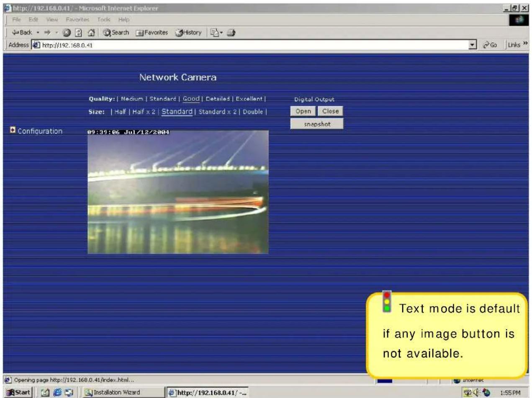This screenshot has height=398, width=532.
Task: Set Size to Half
Action: point(121,112)
